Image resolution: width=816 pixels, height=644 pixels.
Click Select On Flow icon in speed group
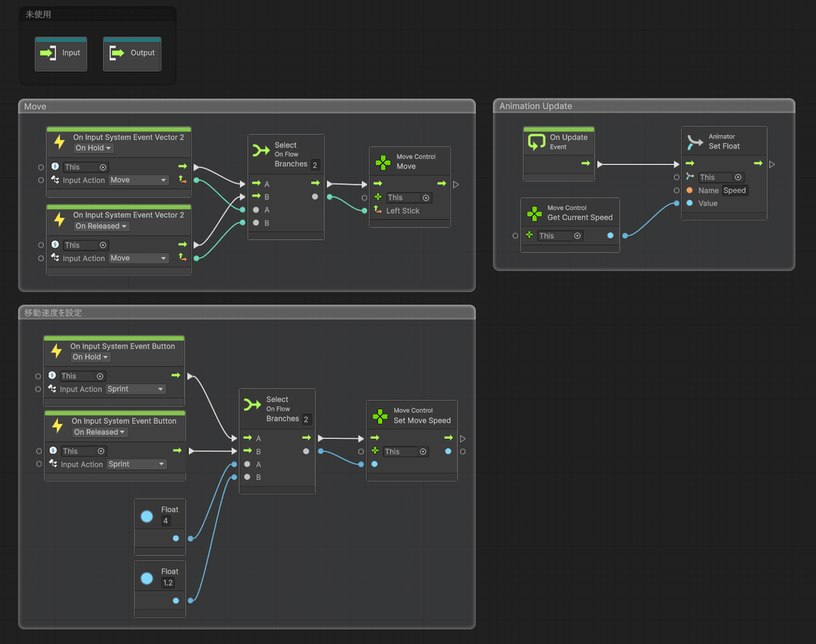tap(253, 405)
